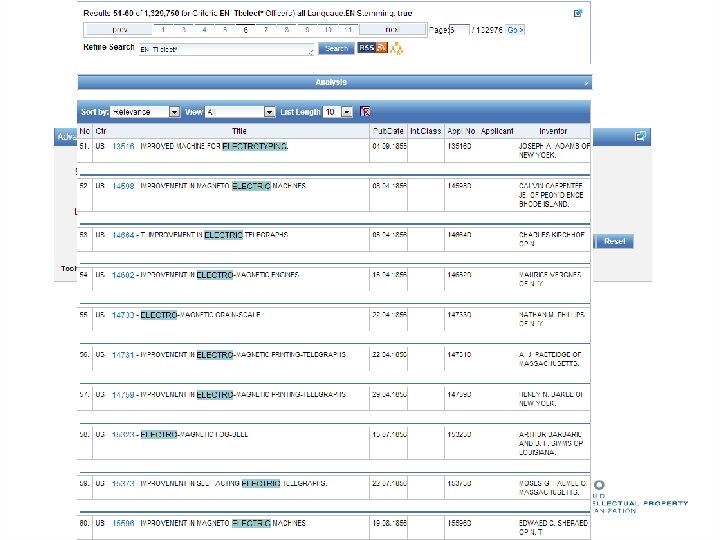The height and width of the screenshot is (540, 720).
Task: Jump to results page 4
Action: pos(204,30)
